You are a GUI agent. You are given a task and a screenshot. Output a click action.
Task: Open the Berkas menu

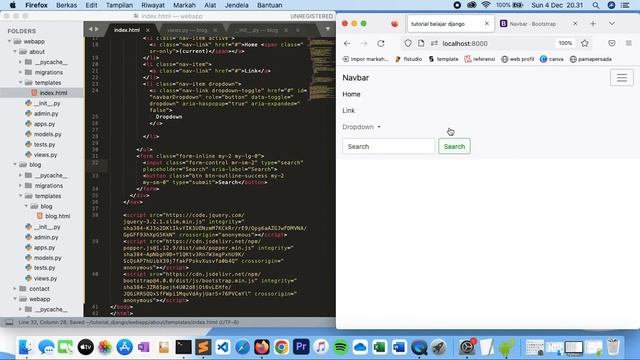67,5
